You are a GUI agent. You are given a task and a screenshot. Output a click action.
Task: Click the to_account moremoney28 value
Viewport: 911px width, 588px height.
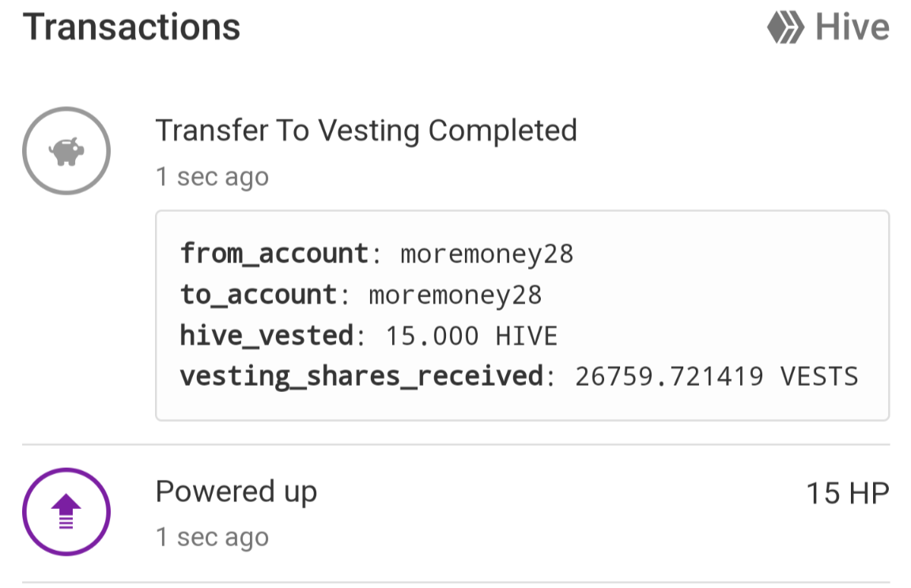click(x=455, y=295)
